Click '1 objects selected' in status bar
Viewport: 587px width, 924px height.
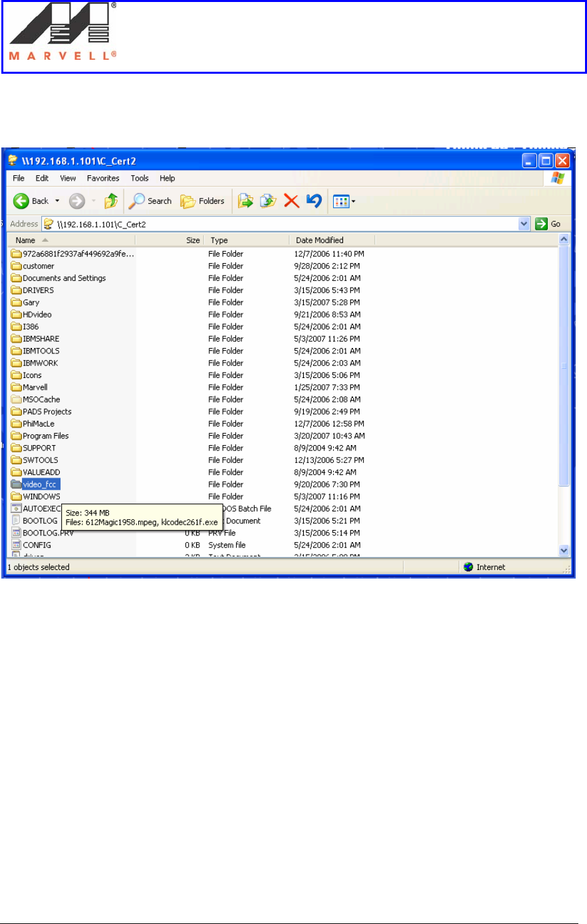tap(38, 567)
